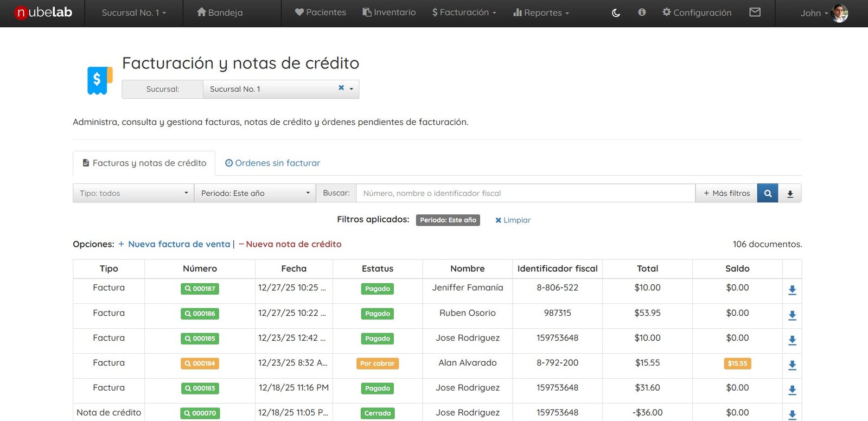Click the orange $15.55 saldo badge
This screenshot has height=421, width=868.
[737, 363]
